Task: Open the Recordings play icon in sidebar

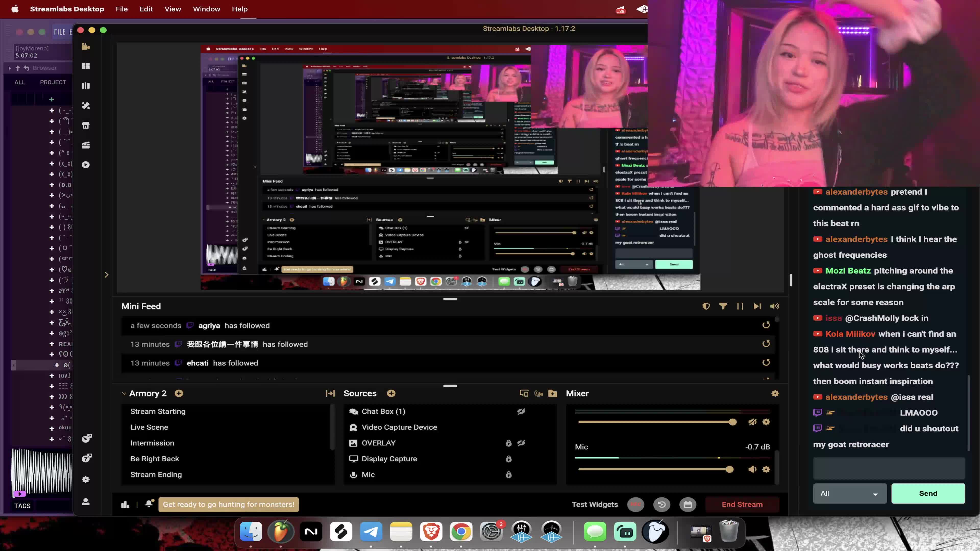Action: coord(85,165)
